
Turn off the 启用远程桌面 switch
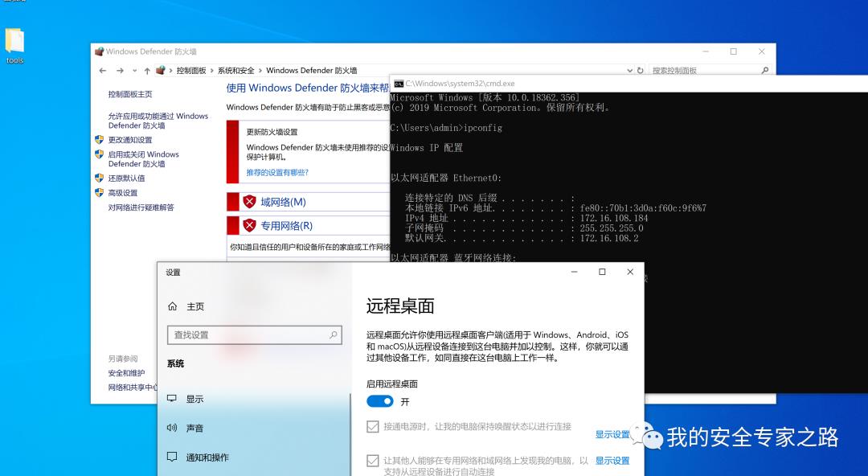pyautogui.click(x=379, y=401)
